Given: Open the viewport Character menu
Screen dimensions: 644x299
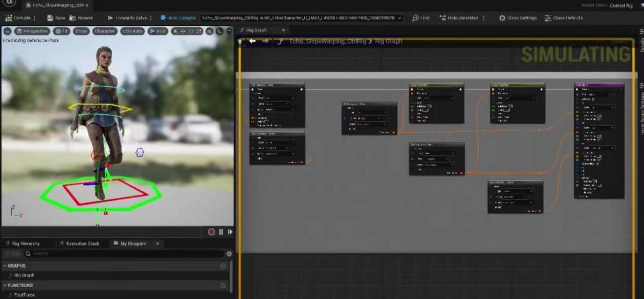Looking at the screenshot, I should coord(105,31).
